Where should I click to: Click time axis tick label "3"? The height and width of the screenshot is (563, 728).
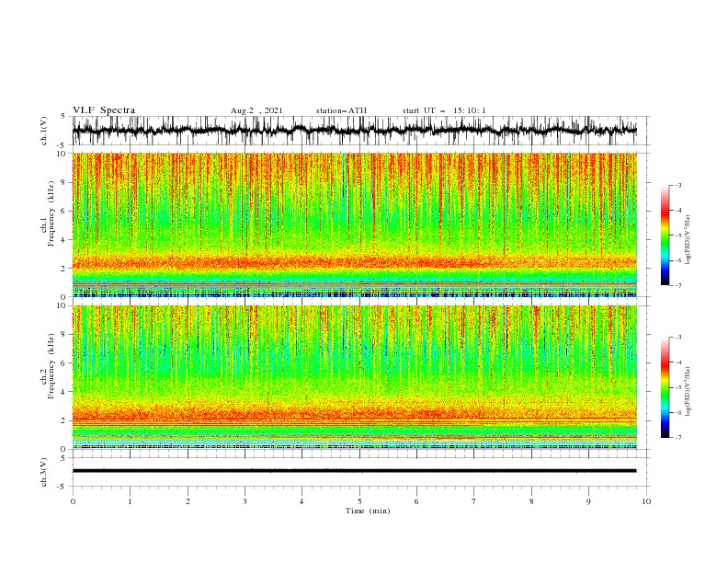(245, 501)
